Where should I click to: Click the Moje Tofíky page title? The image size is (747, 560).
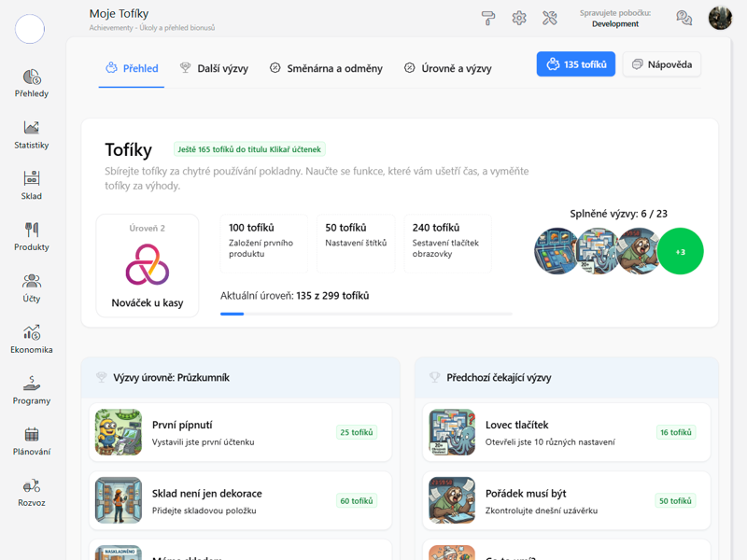point(120,13)
